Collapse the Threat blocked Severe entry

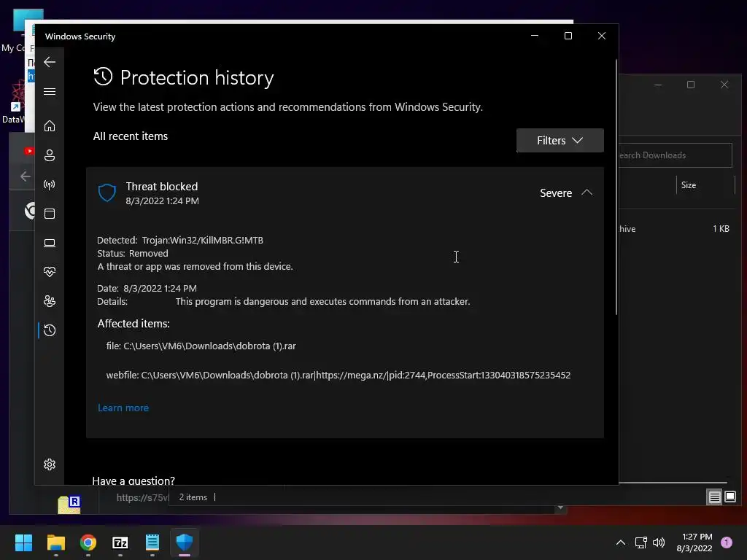coord(587,192)
